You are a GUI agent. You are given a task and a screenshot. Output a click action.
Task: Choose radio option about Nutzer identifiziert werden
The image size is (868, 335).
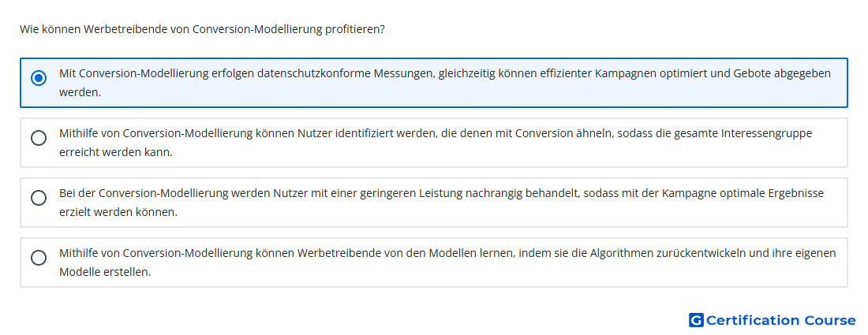[x=39, y=138]
